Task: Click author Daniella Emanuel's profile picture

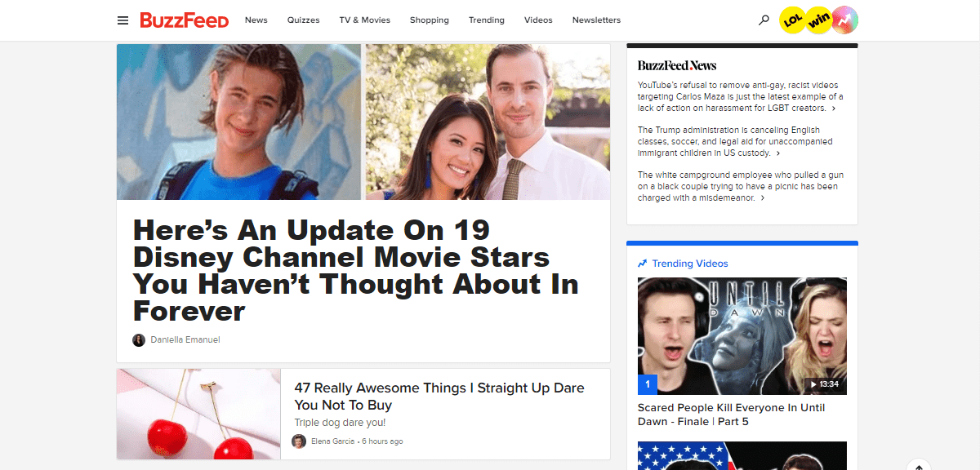Action: 138,339
